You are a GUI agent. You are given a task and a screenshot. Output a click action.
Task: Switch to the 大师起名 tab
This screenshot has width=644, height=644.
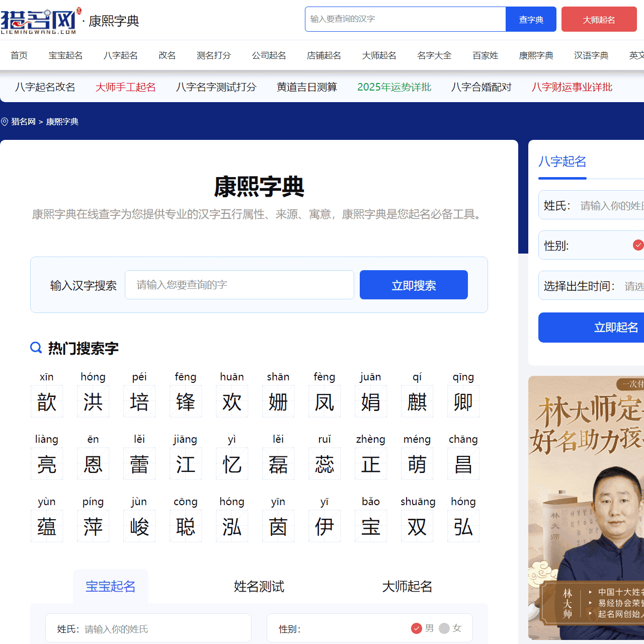(x=407, y=586)
